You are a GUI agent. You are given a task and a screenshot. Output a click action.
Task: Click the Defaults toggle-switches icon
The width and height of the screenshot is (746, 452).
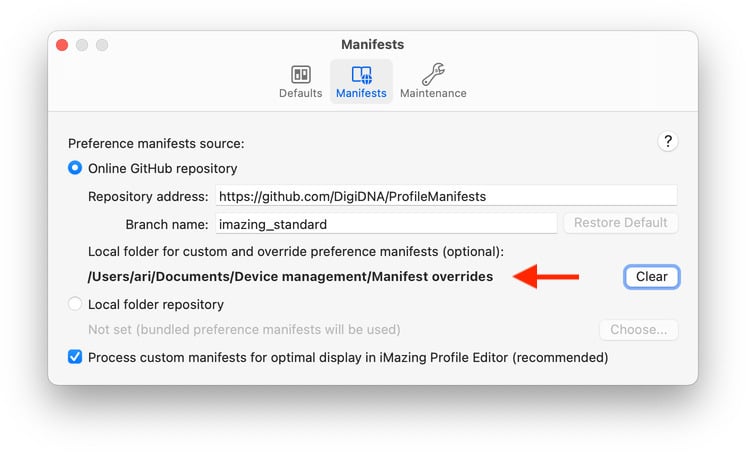click(300, 75)
